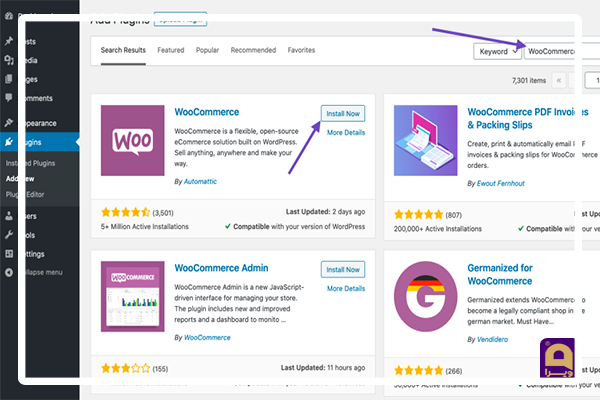The height and width of the screenshot is (400, 600).
Task: Open Germanized for WooCommerce title link
Action: point(500,274)
